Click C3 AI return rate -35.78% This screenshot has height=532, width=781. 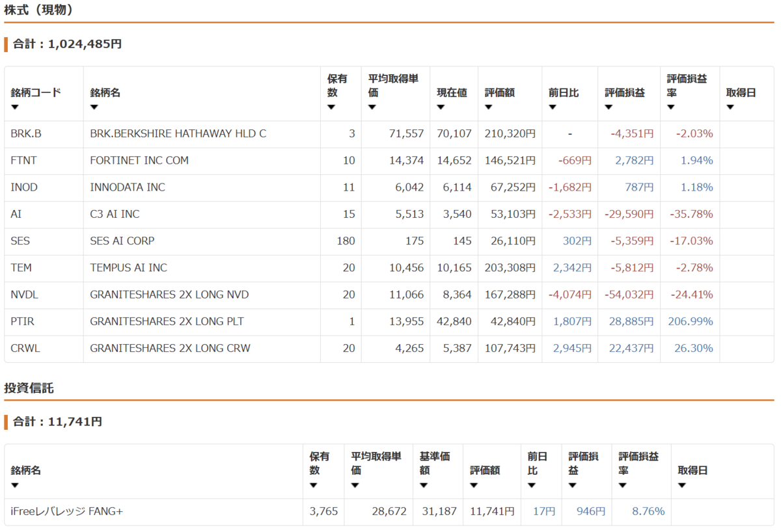pyautogui.click(x=691, y=214)
